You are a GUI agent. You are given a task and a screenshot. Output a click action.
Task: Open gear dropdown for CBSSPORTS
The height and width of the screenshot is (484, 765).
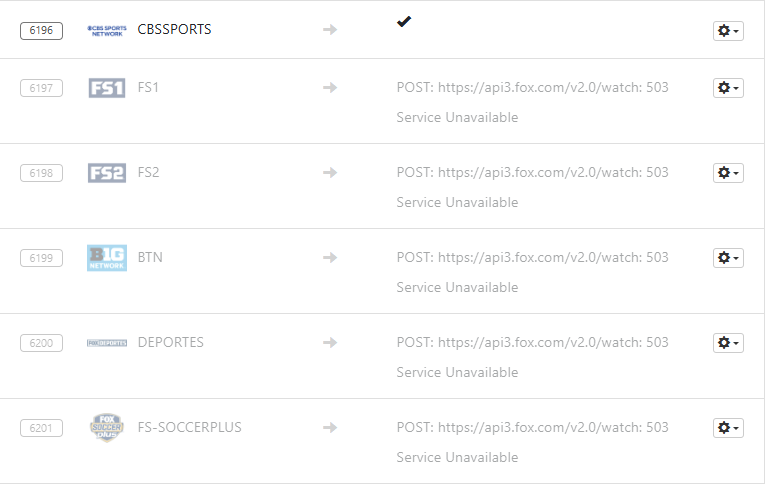point(728,31)
